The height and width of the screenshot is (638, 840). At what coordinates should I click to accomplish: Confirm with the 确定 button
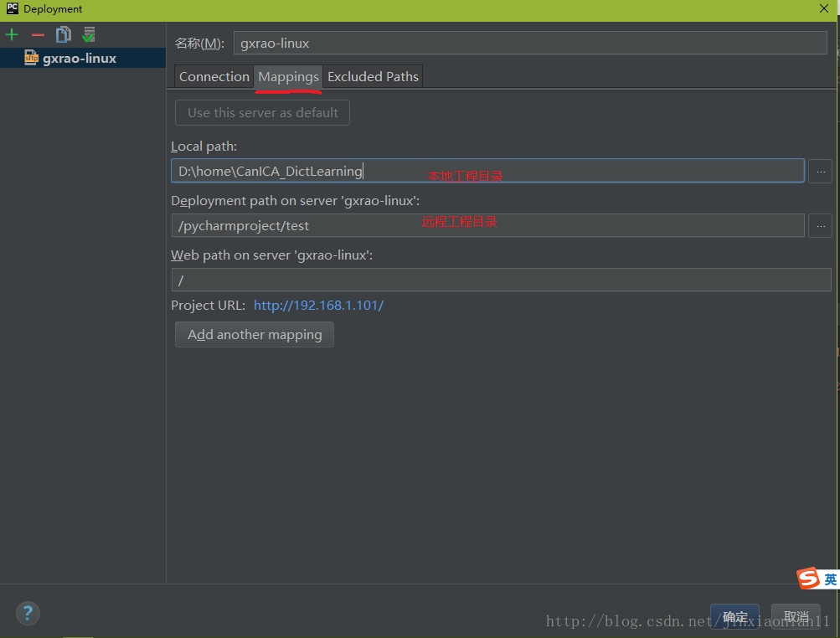734,616
